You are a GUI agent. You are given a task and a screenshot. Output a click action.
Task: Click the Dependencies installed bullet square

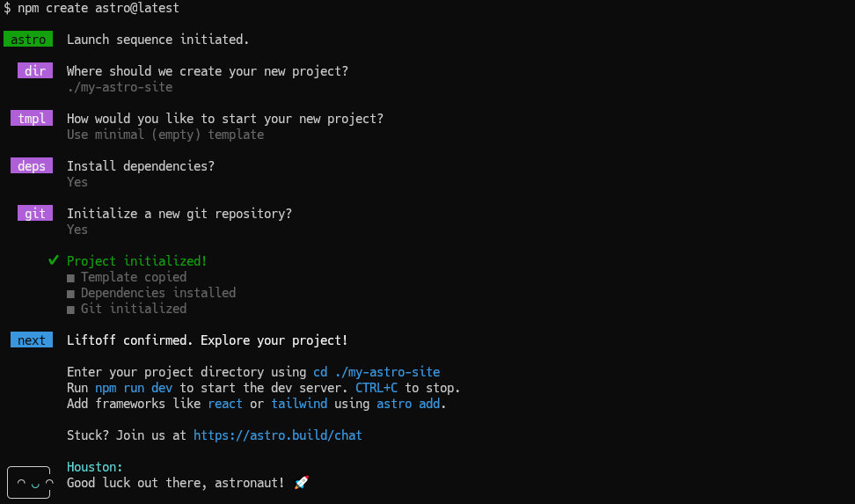pyautogui.click(x=70, y=294)
